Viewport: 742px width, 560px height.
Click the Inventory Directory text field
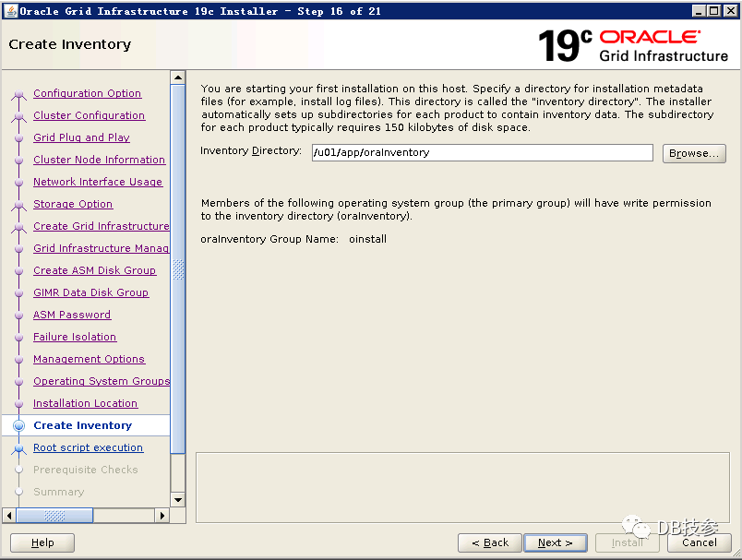(x=481, y=153)
